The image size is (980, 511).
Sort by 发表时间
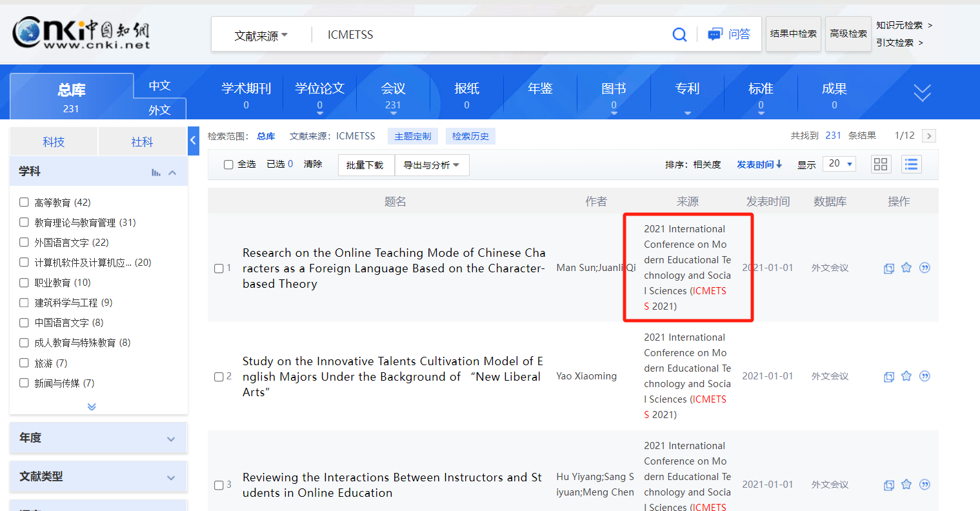[x=759, y=165]
